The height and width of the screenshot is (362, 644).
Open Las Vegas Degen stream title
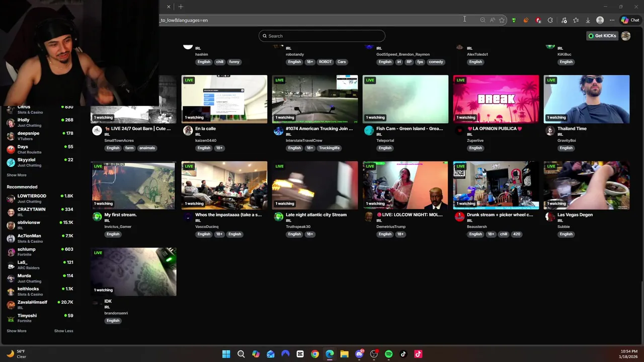tap(575, 215)
